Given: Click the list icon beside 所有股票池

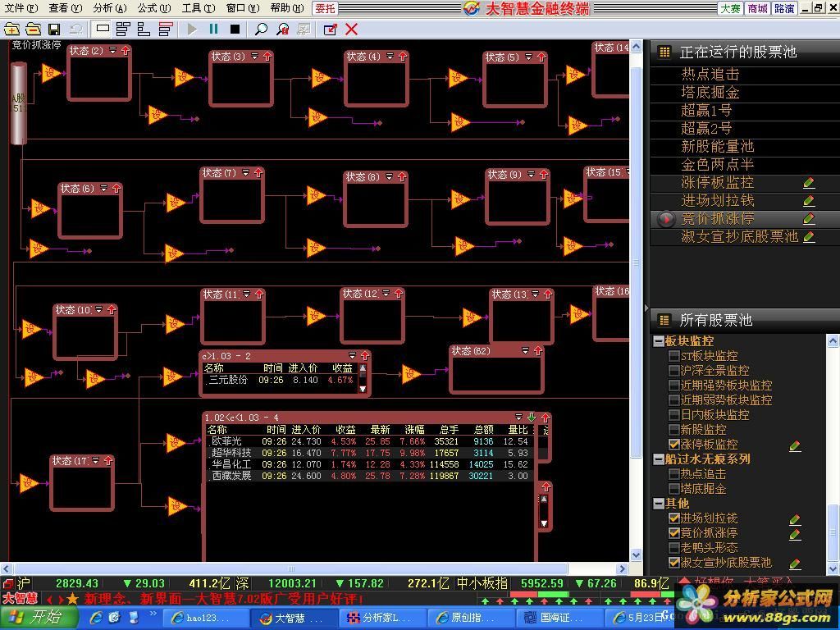Looking at the screenshot, I should pos(664,320).
